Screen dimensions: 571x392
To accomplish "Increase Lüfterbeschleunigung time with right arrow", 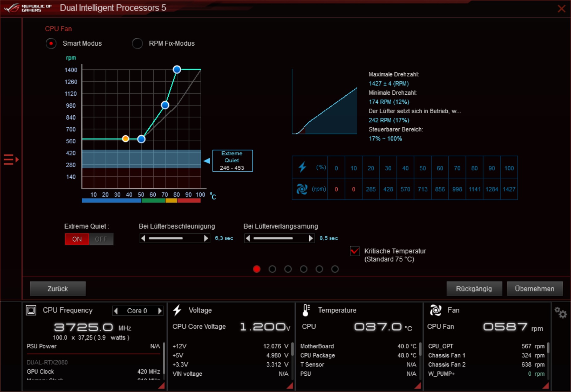I will [x=206, y=238].
